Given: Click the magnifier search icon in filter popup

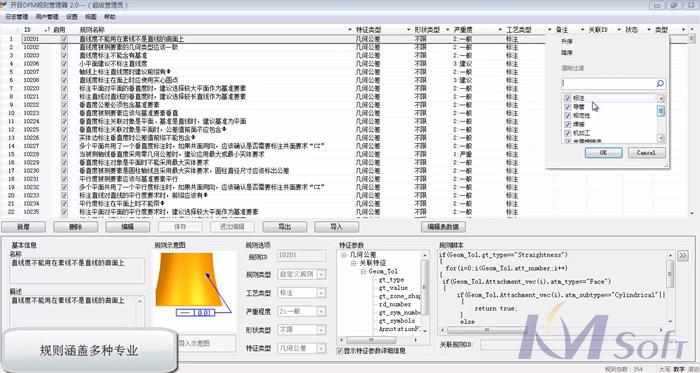Looking at the screenshot, I should point(660,83).
